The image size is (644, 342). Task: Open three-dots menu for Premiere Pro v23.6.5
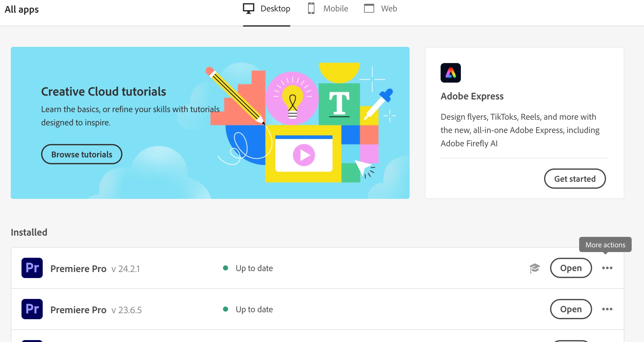click(607, 309)
